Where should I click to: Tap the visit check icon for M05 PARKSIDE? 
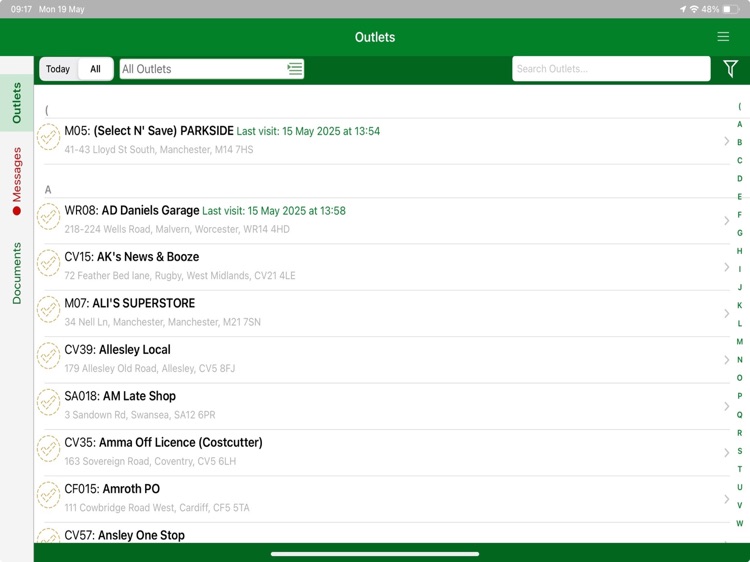tap(49, 137)
